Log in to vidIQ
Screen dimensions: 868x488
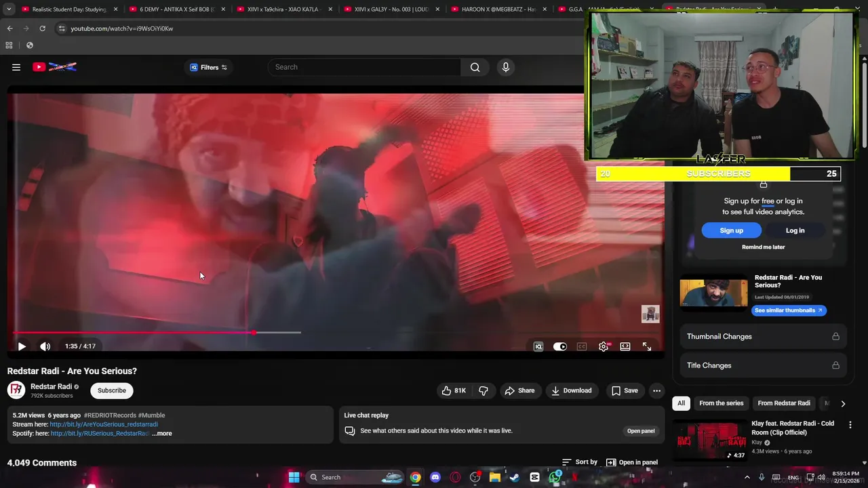[795, 230]
